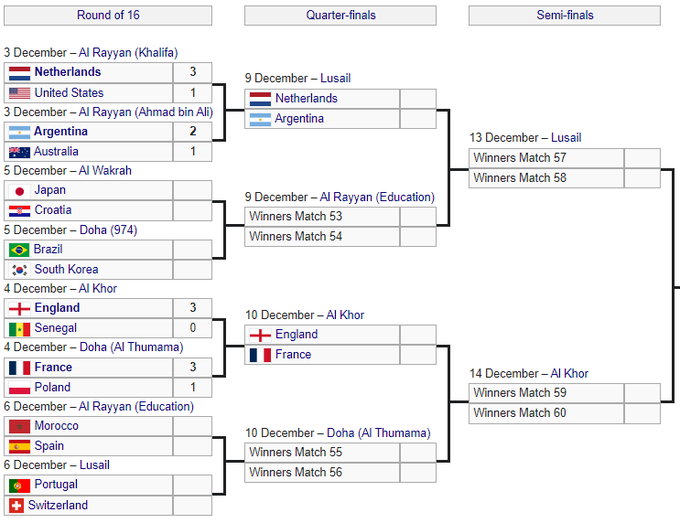The width and height of the screenshot is (680, 523).
Task: Open the Argentina link in Round of 16
Action: (61, 132)
